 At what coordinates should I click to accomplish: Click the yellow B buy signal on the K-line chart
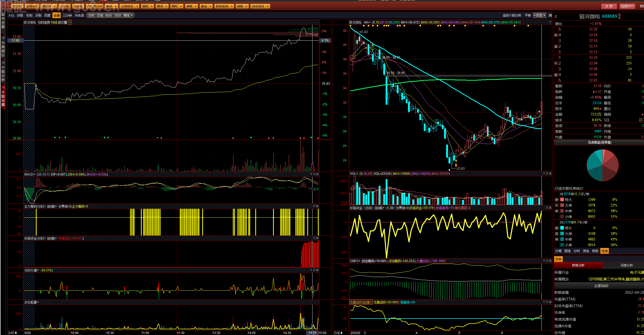[x=456, y=165]
